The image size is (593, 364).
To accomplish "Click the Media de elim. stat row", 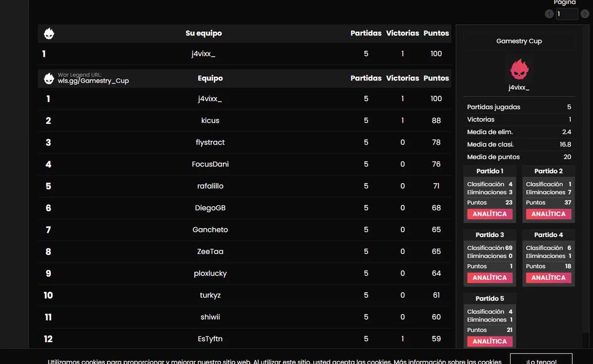I will pyautogui.click(x=519, y=132).
